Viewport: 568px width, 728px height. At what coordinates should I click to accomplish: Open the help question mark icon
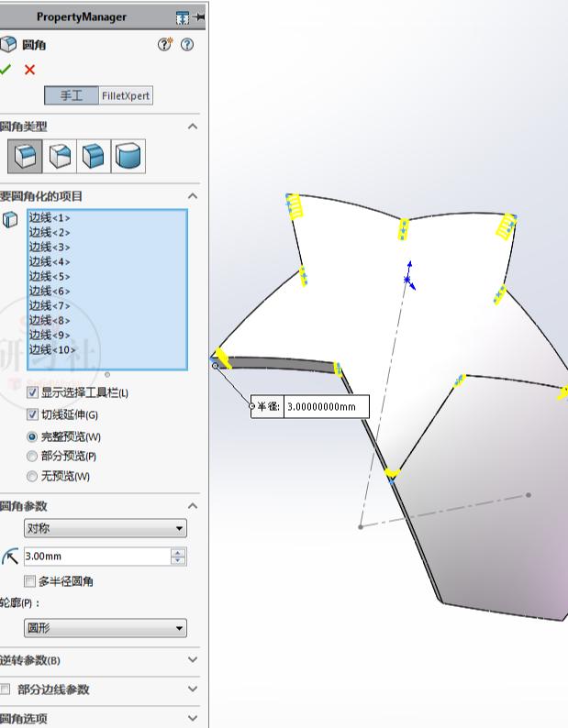[187, 45]
